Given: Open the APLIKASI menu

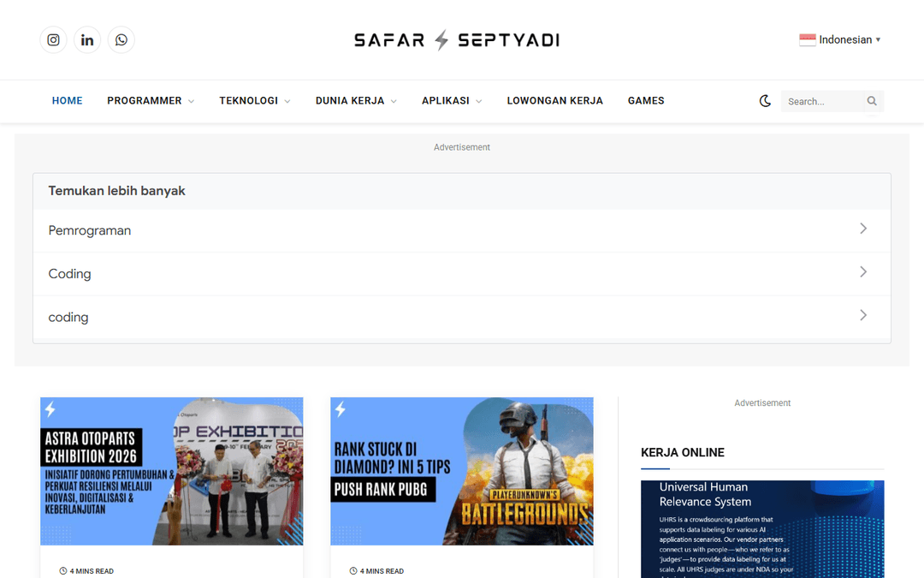Looking at the screenshot, I should 446,101.
